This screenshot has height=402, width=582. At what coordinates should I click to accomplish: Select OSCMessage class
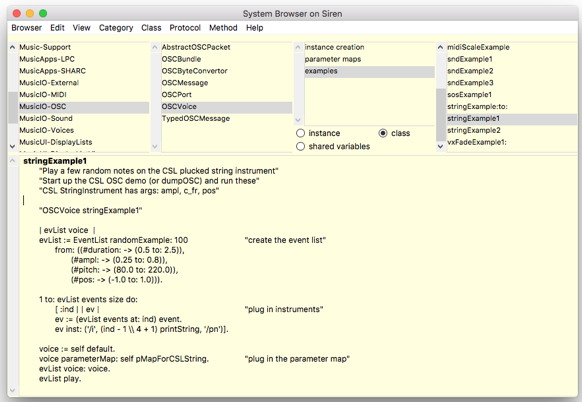click(226, 83)
